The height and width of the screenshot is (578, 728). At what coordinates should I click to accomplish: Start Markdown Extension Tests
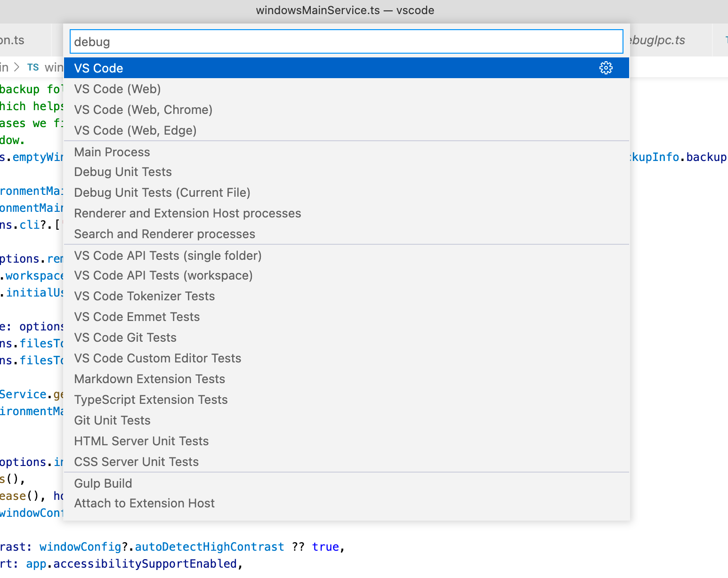[x=149, y=379]
